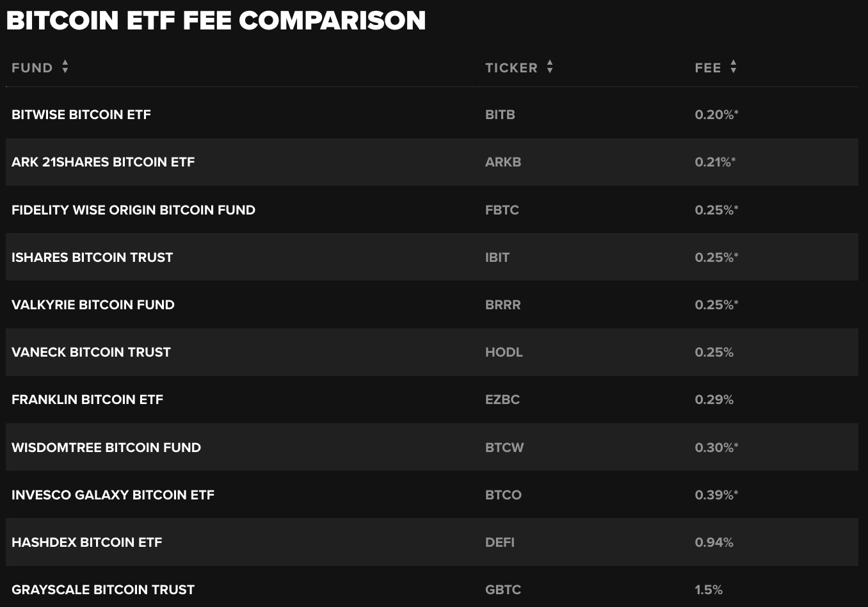Click the GBTC 1.5% fee value

click(709, 590)
